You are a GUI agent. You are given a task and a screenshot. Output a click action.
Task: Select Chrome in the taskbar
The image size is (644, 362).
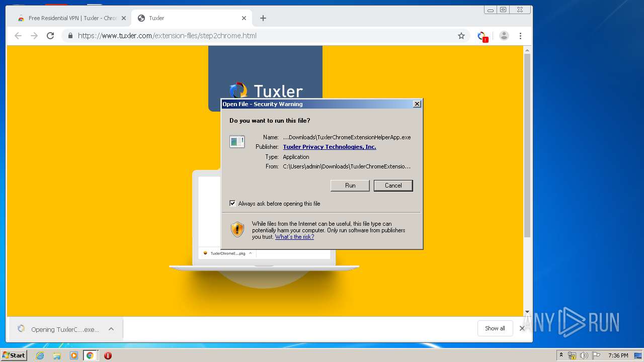click(90, 355)
